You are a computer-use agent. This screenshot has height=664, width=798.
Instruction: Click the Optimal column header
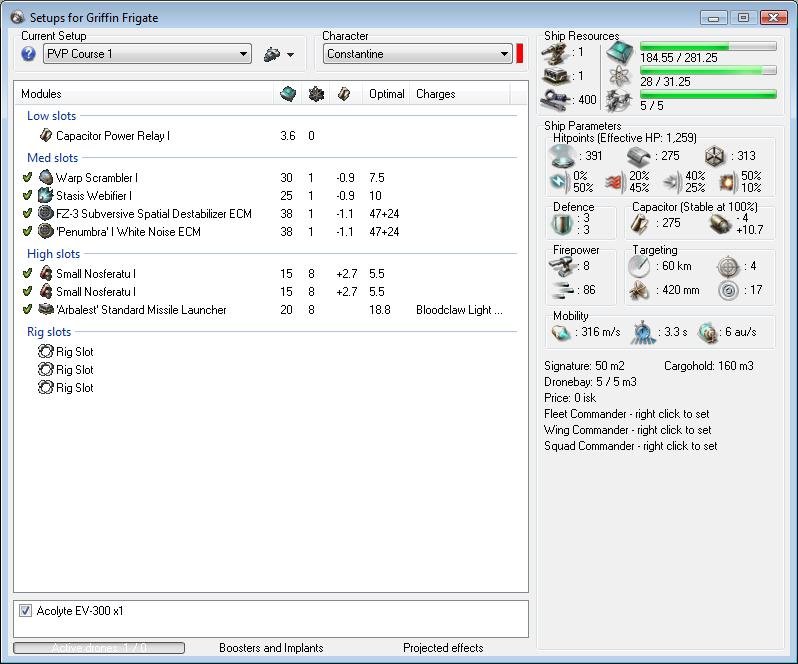pos(386,94)
